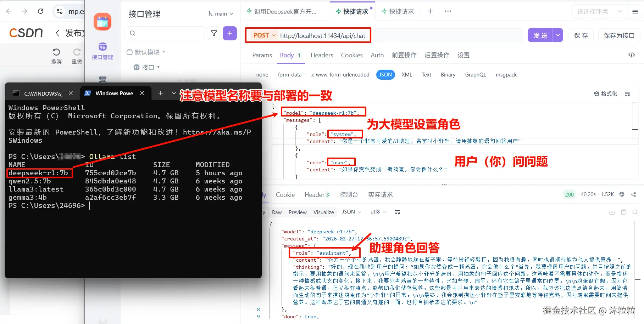Screen dimensions: 644x324
Task: Click the purple plus add button
Action: pyautogui.click(x=230, y=33)
